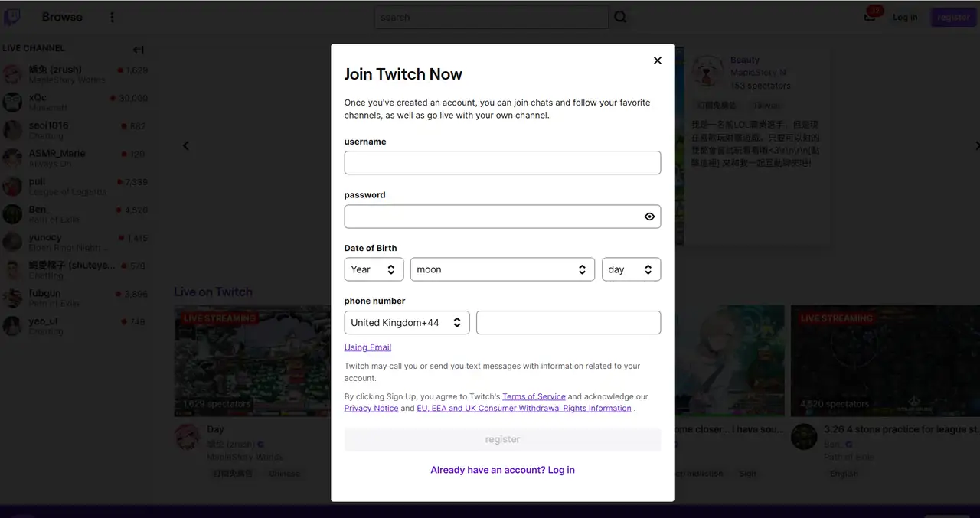
Task: Open Terms of Service link
Action: click(534, 396)
